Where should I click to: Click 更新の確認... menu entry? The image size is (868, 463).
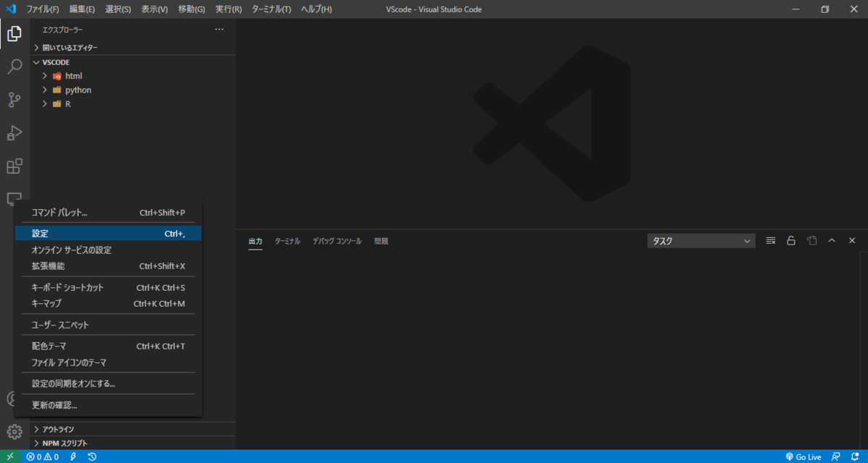108,405
